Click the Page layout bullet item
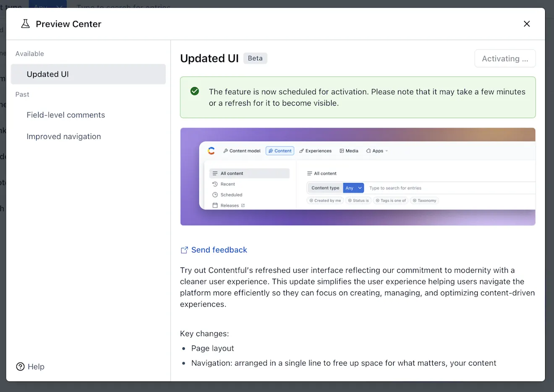Viewport: 554px width, 392px height. [212, 348]
